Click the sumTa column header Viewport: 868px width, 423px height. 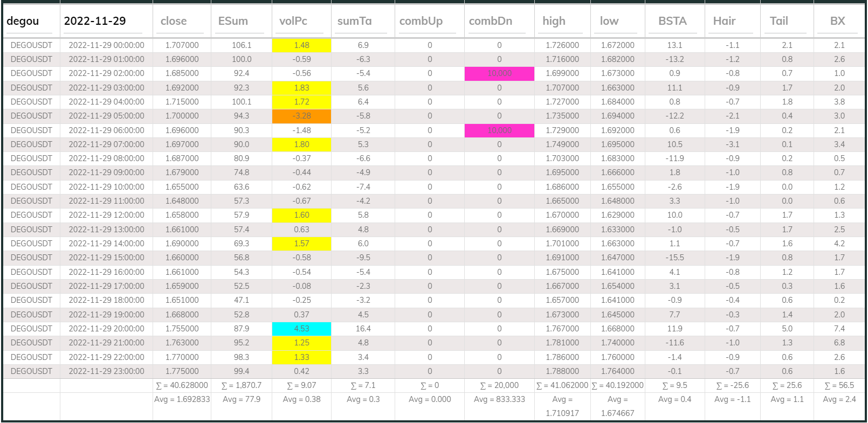[x=354, y=21]
